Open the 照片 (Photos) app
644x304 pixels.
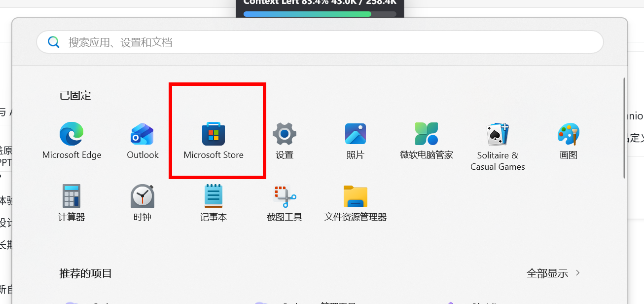point(356,141)
